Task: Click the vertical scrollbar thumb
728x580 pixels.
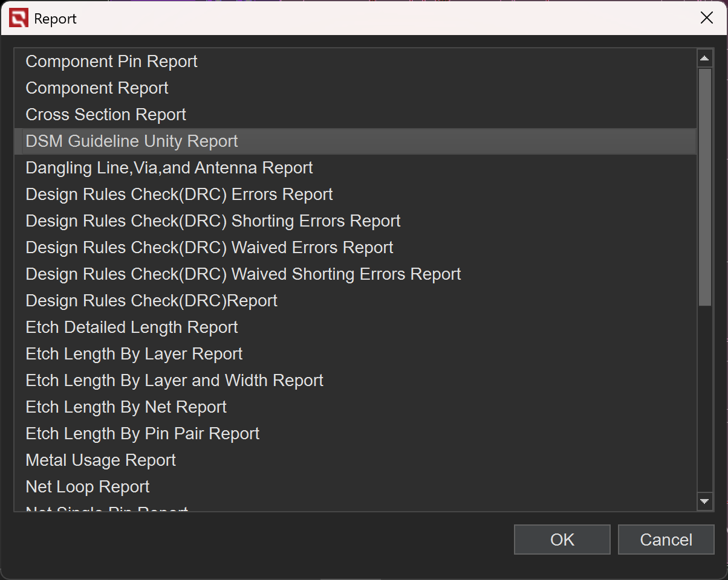Action: click(x=704, y=187)
